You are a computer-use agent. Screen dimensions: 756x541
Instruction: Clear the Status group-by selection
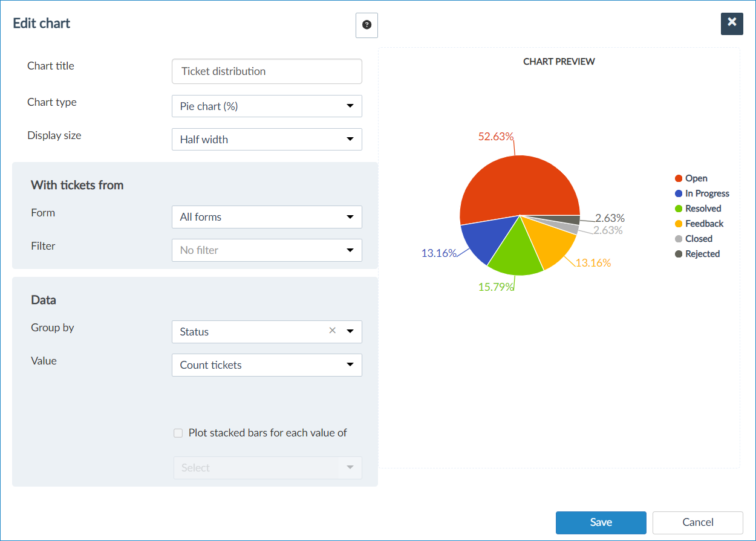[x=332, y=331]
